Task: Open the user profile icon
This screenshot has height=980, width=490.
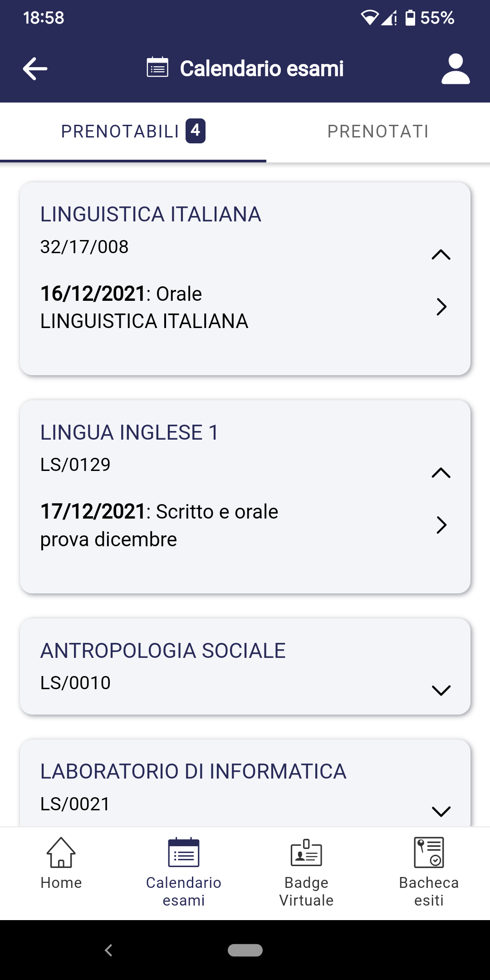Action: point(456,69)
